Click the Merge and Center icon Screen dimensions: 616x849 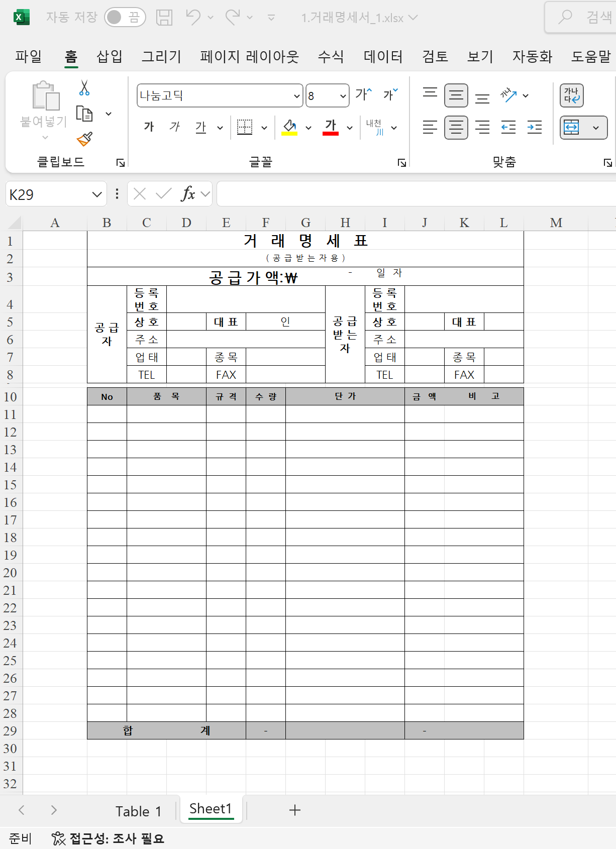pyautogui.click(x=572, y=128)
